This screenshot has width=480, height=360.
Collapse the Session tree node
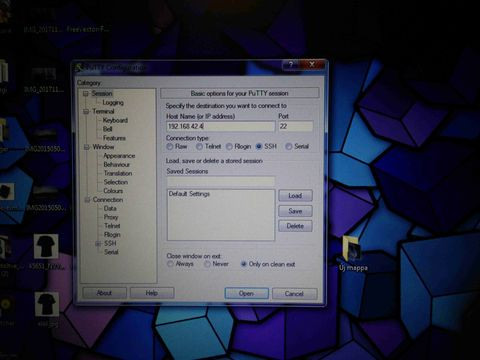click(x=86, y=94)
